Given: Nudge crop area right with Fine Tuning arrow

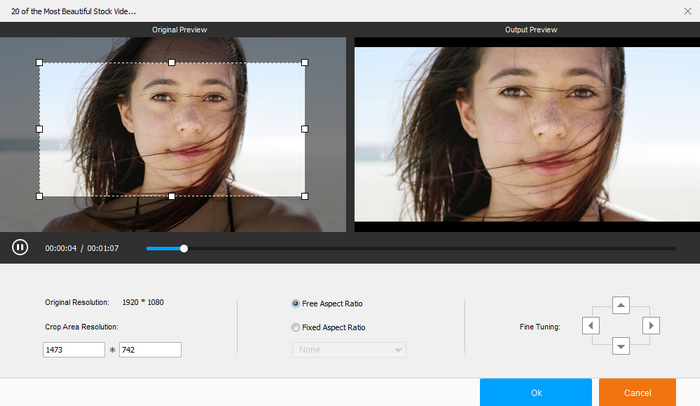Looking at the screenshot, I should 651,326.
